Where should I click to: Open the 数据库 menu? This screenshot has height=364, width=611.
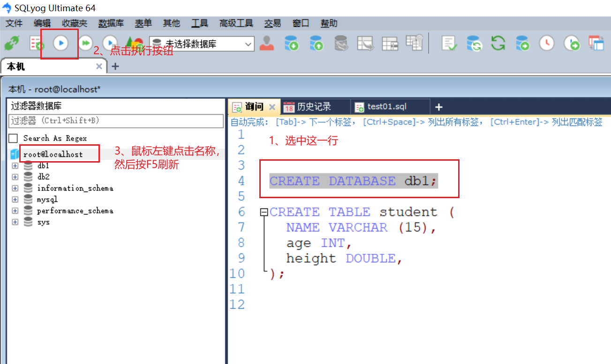(x=111, y=23)
